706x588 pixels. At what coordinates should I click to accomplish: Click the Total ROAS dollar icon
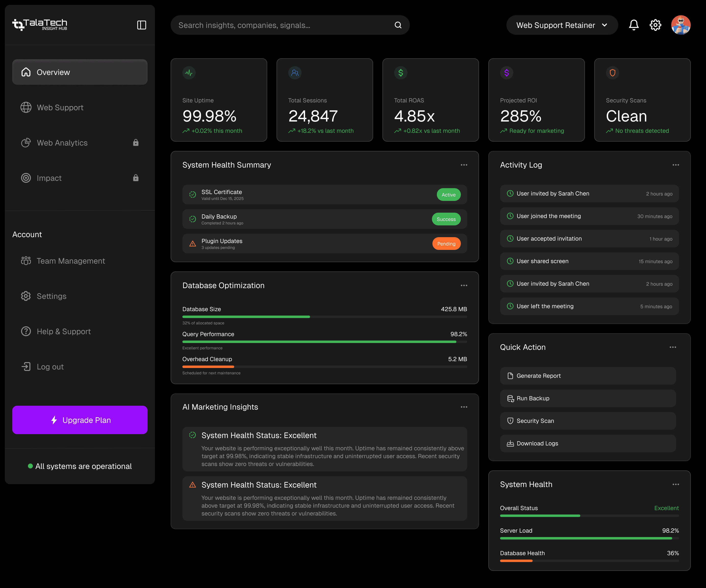[401, 73]
